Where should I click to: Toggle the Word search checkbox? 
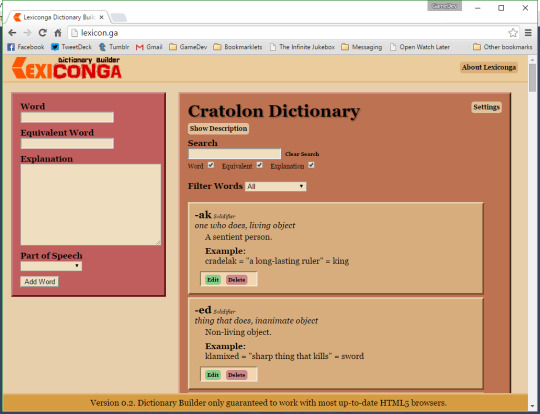point(211,165)
